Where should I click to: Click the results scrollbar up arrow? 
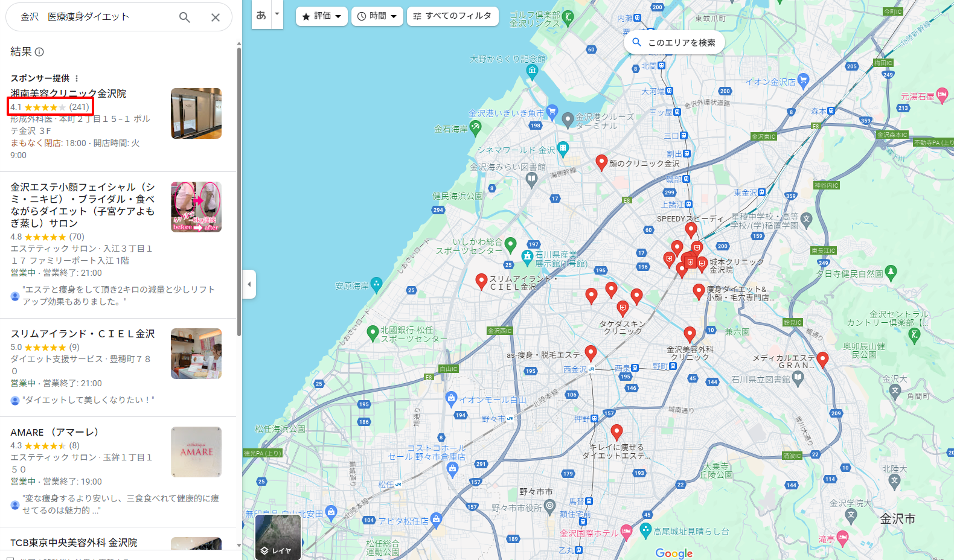(x=239, y=43)
